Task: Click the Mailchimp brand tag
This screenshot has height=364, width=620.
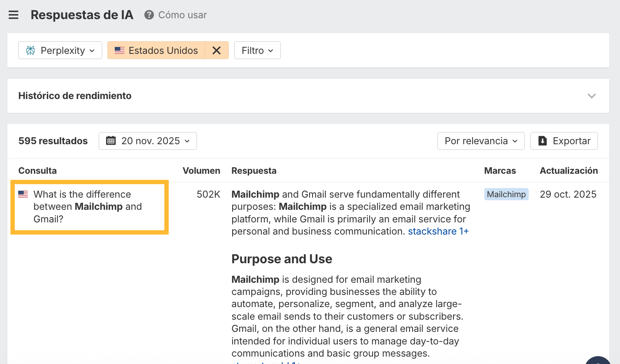Action: click(506, 194)
